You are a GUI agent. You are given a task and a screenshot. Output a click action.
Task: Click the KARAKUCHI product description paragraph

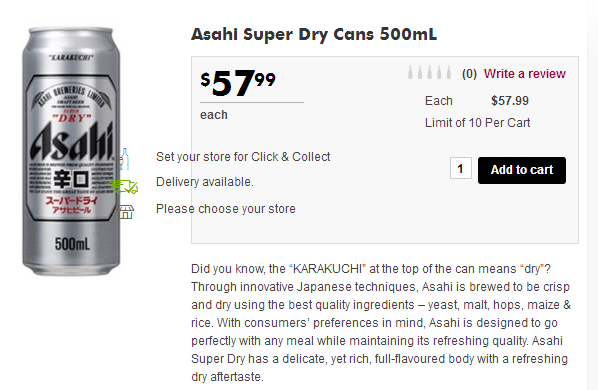click(x=381, y=323)
